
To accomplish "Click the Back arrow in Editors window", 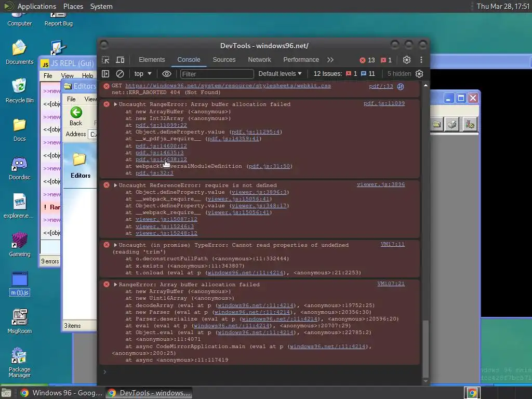I will coord(76,116).
